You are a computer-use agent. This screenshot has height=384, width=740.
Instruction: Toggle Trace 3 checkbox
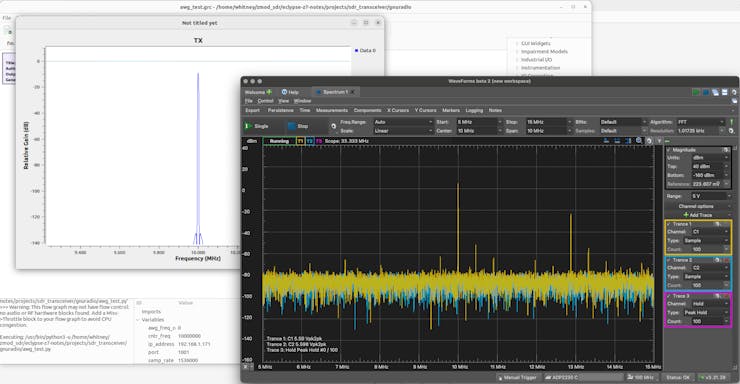point(669,296)
